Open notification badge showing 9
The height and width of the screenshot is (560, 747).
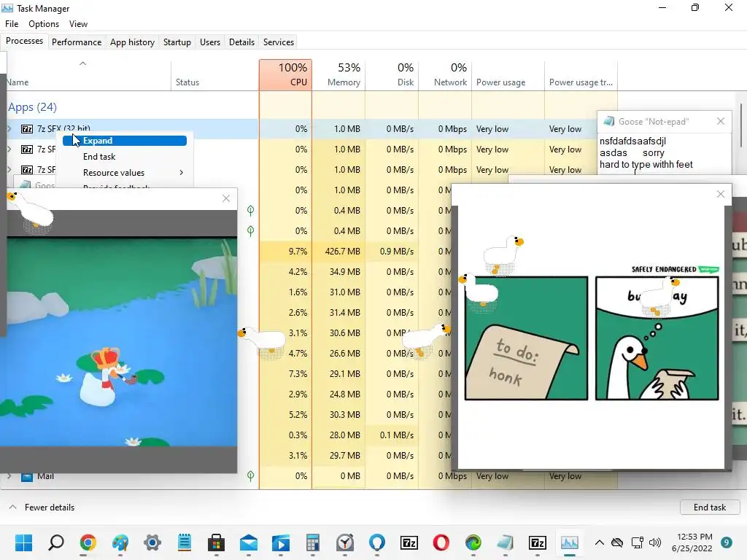(727, 542)
